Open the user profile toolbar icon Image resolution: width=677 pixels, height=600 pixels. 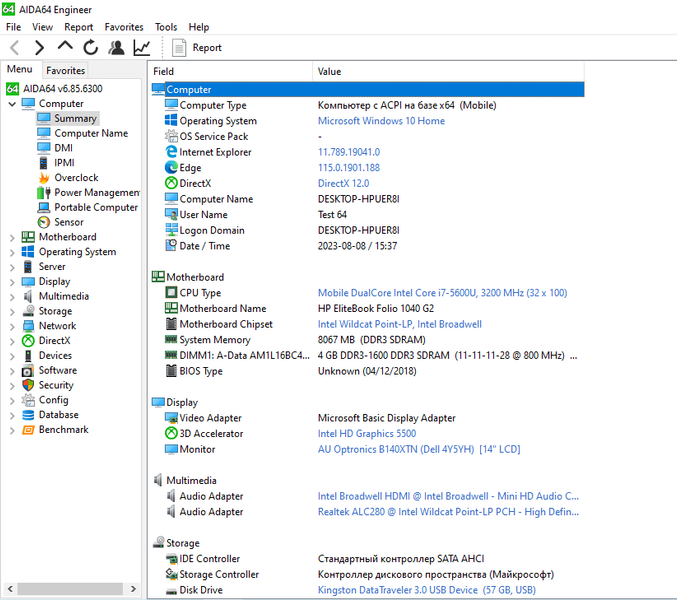pos(116,47)
